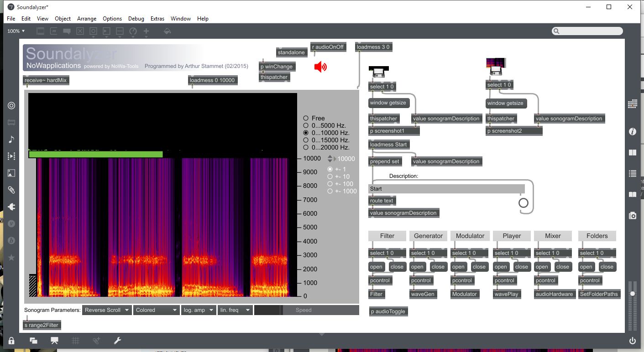This screenshot has width=644, height=352.
Task: Open the wrench debug tools icon
Action: (x=117, y=341)
